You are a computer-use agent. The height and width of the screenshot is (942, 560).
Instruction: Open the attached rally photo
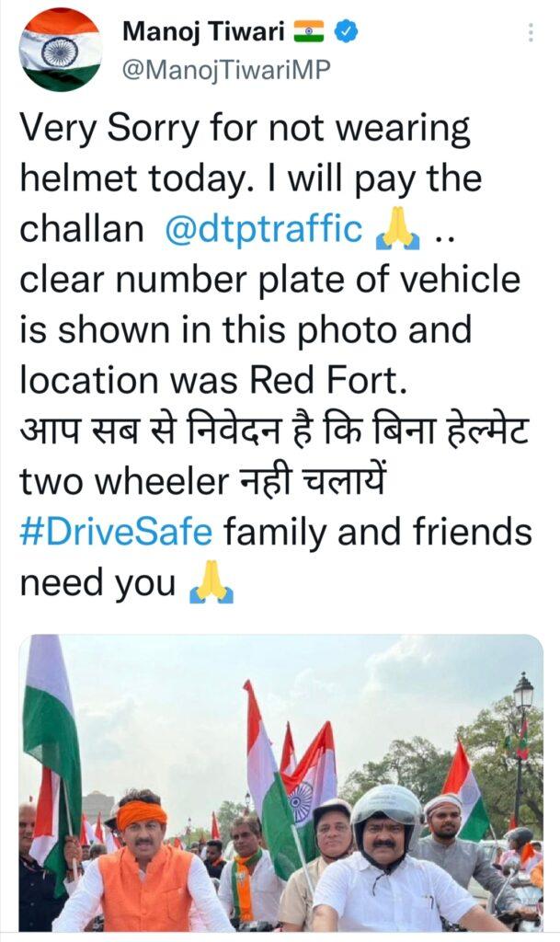click(280, 782)
